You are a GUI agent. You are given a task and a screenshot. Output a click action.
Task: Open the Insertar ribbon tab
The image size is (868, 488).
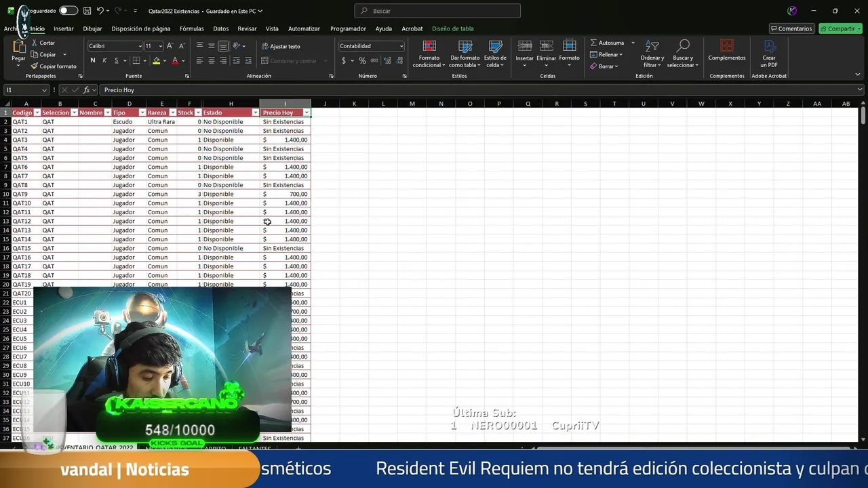coord(64,28)
